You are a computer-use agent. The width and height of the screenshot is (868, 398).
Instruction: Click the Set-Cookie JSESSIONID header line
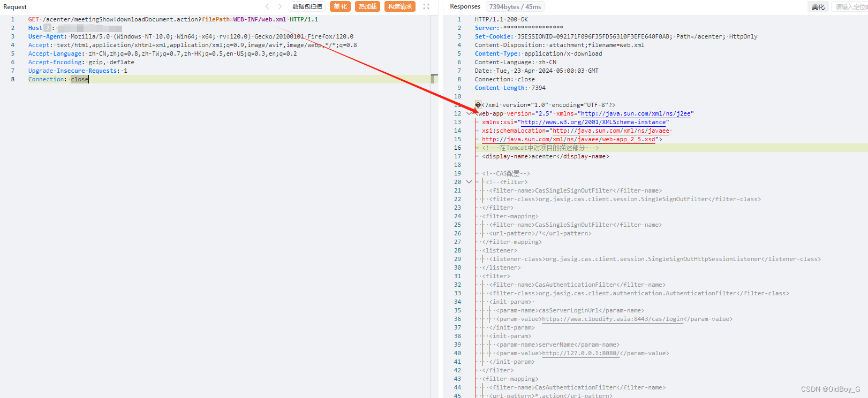tap(616, 36)
